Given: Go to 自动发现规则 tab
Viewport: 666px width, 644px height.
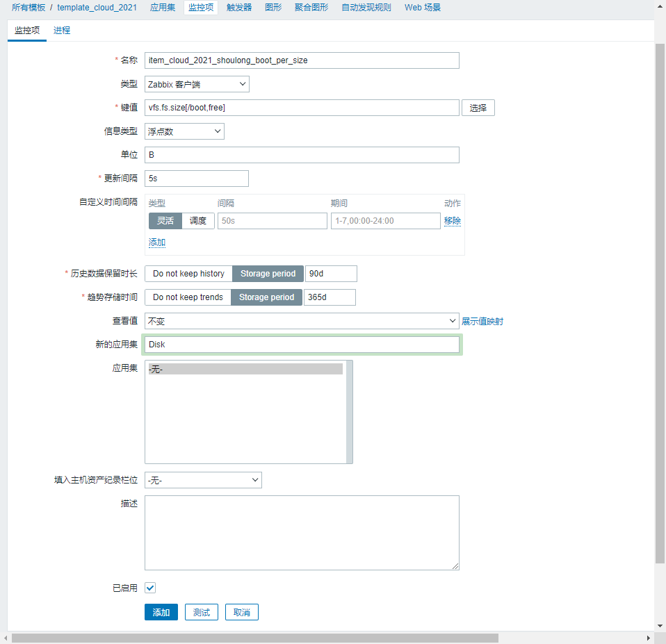Looking at the screenshot, I should pyautogui.click(x=366, y=8).
